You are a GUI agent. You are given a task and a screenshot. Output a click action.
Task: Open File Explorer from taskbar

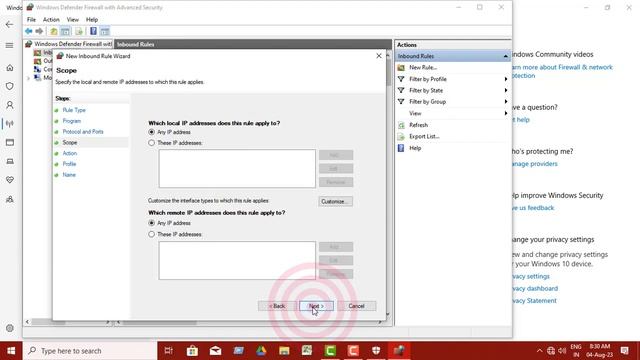pyautogui.click(x=284, y=351)
